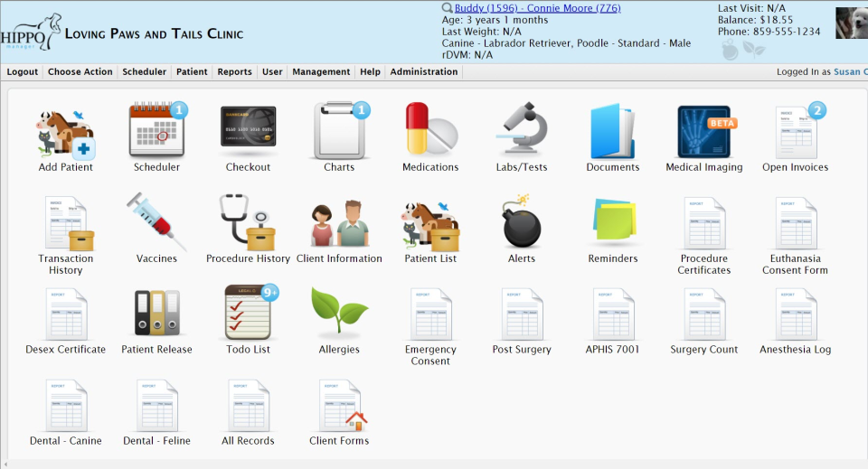Open Client Information people icon
Viewport: 868px width, 469px height.
point(339,223)
